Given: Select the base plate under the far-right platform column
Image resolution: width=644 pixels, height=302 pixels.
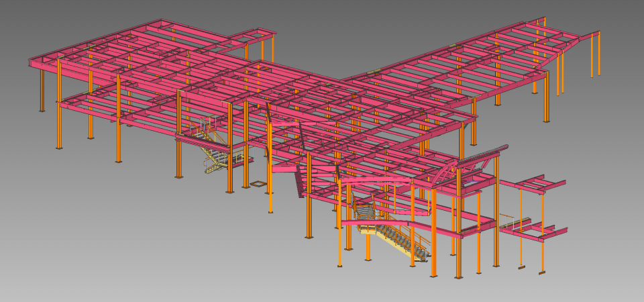Looking at the screenshot, I should click(542, 272).
